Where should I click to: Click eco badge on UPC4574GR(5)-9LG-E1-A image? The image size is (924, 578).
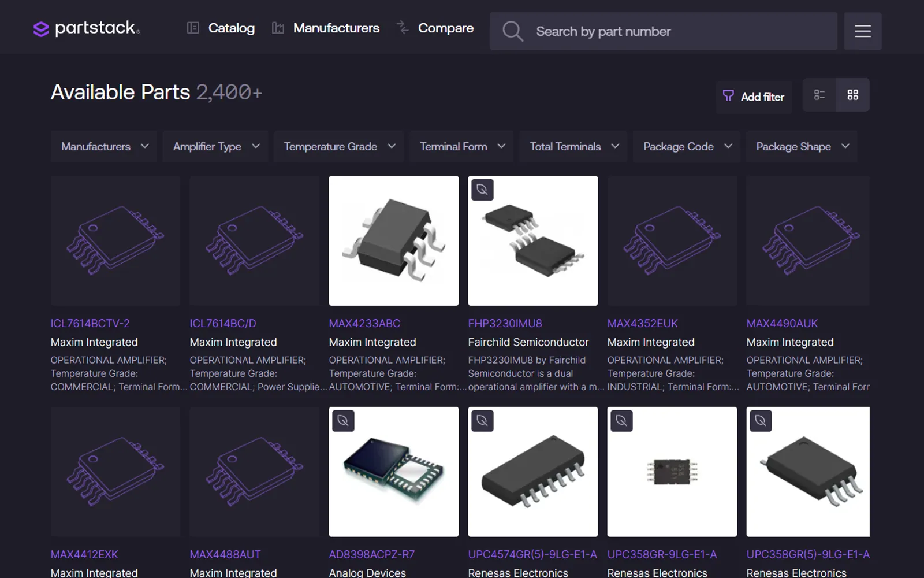pyautogui.click(x=482, y=421)
